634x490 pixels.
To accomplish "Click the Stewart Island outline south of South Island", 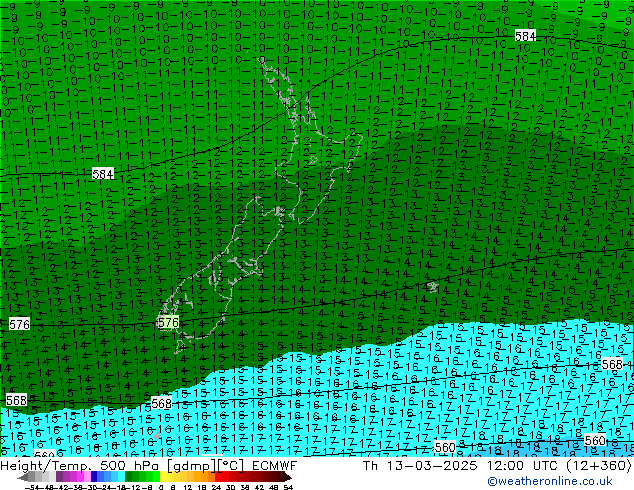I will [180, 346].
